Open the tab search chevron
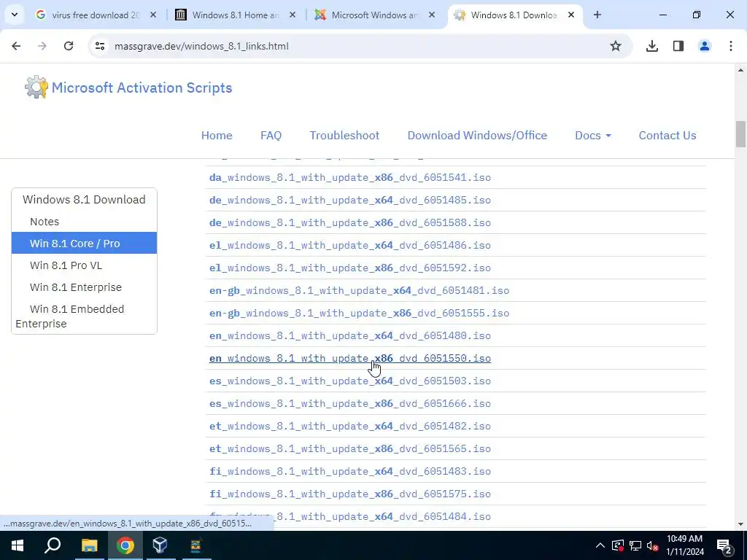The image size is (747, 560). pos(15,15)
